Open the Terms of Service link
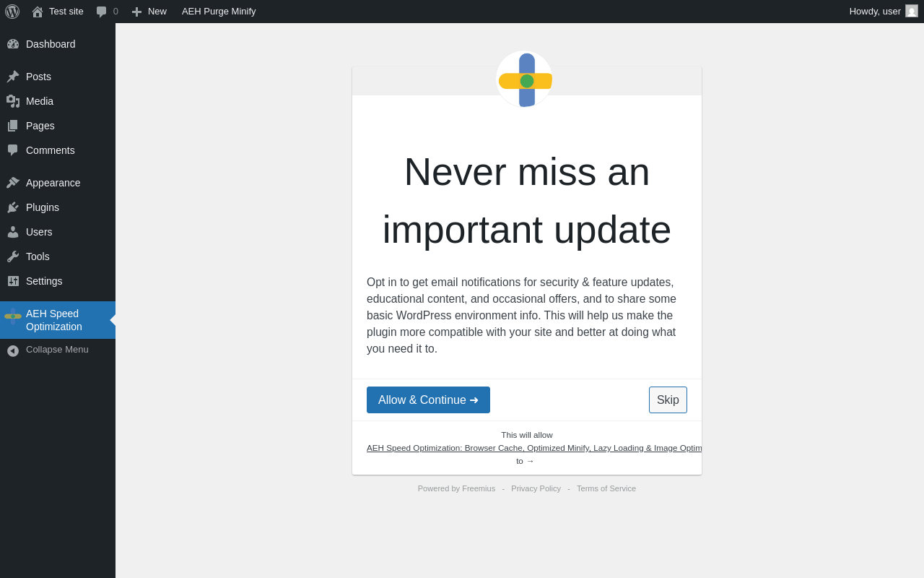Screen dimensions: 924x578 [606, 488]
